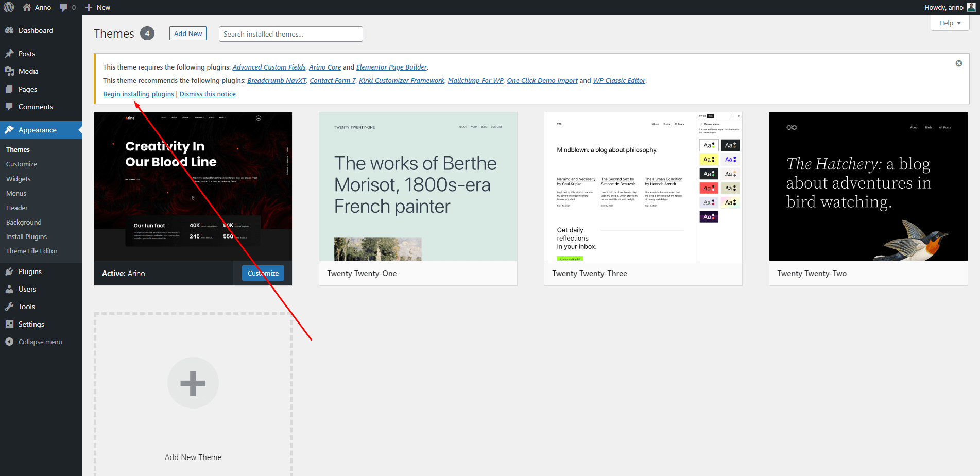Dismiss the plugin notice with X icon
This screenshot has width=980, height=476.
[x=959, y=63]
